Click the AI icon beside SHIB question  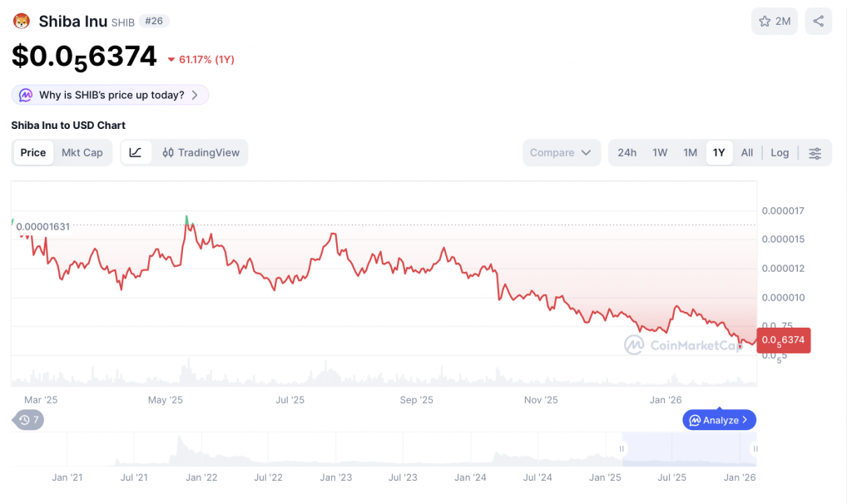pyautogui.click(x=26, y=95)
